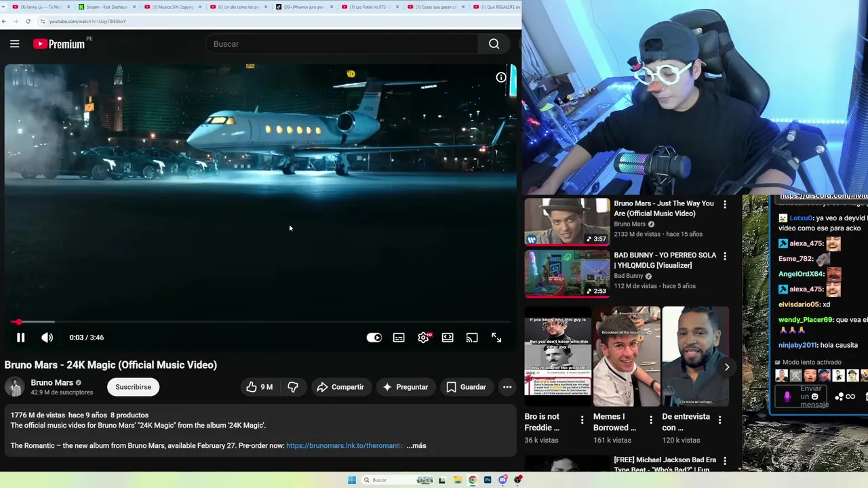Like the video with 9 M thumbs up
This screenshot has width=868, height=488.
260,387
